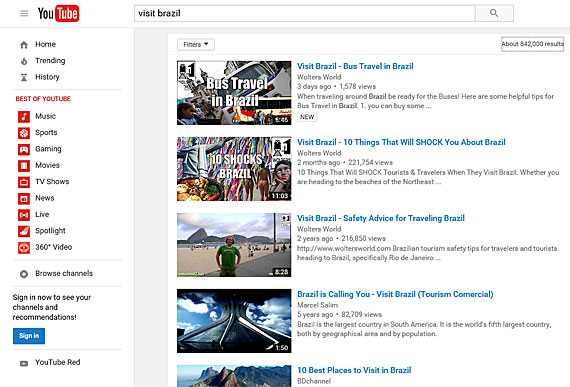The image size is (570, 387).
Task: Open the Filters dropdown
Action: tap(196, 45)
